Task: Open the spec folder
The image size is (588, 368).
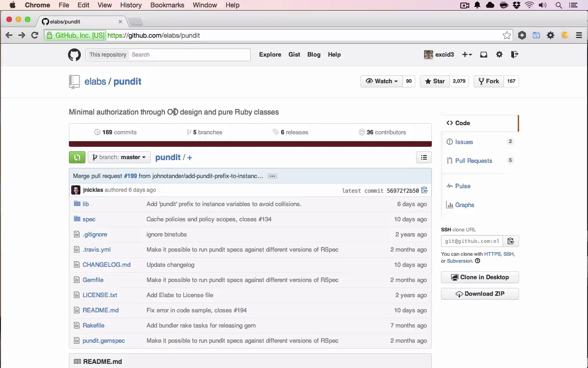Action: 89,219
